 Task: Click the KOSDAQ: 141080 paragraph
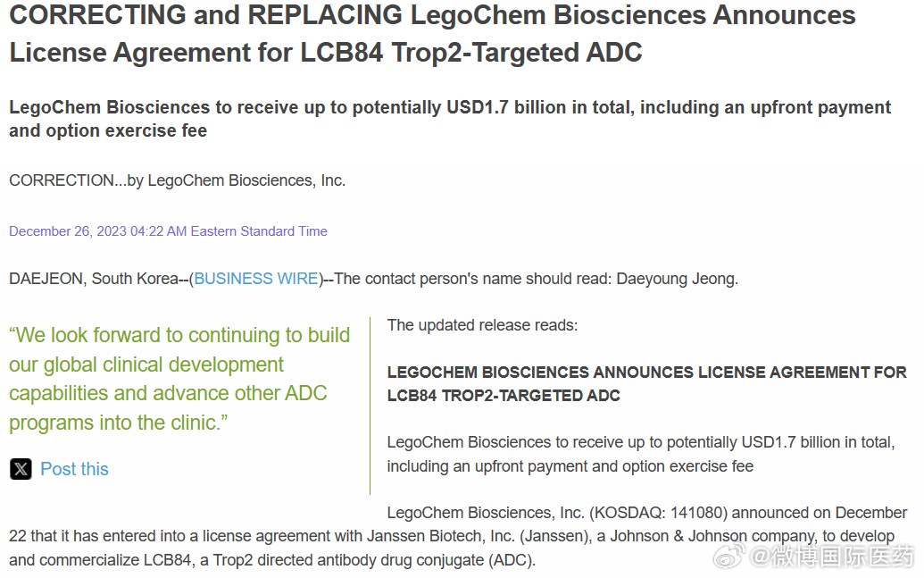tap(458, 536)
